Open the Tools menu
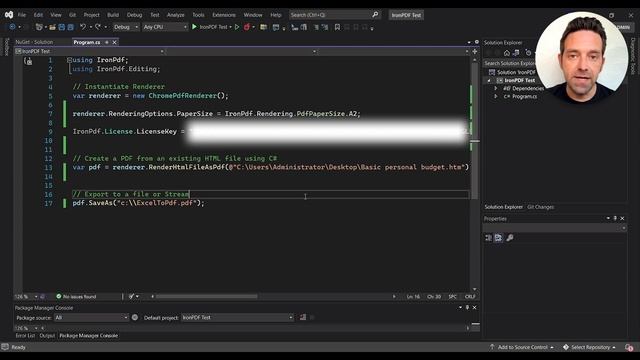 coord(198,15)
